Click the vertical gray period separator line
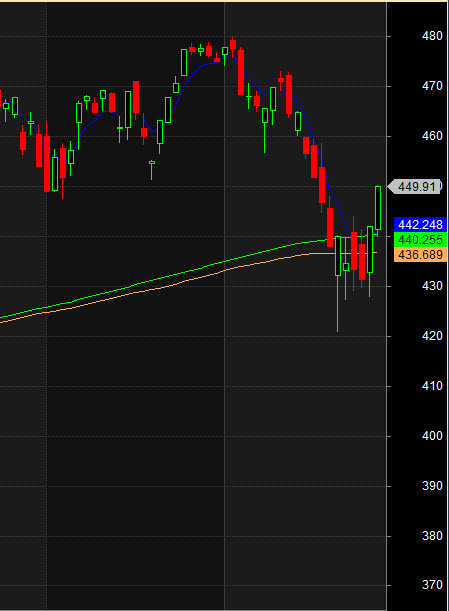 224,306
